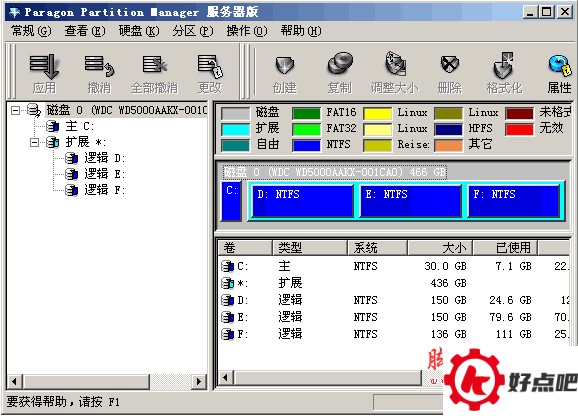Select the 逻辑 E: icon in tree
This screenshot has width=578, height=416.
pyautogui.click(x=72, y=174)
